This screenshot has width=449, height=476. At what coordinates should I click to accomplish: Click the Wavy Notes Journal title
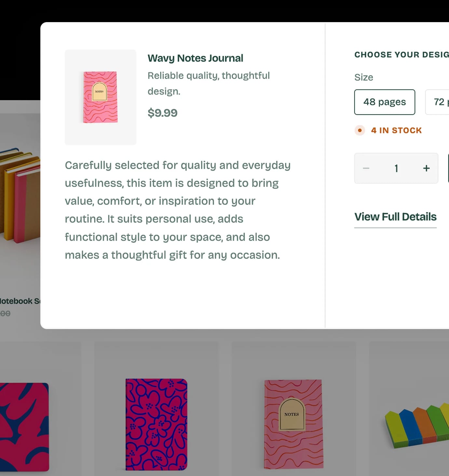195,58
